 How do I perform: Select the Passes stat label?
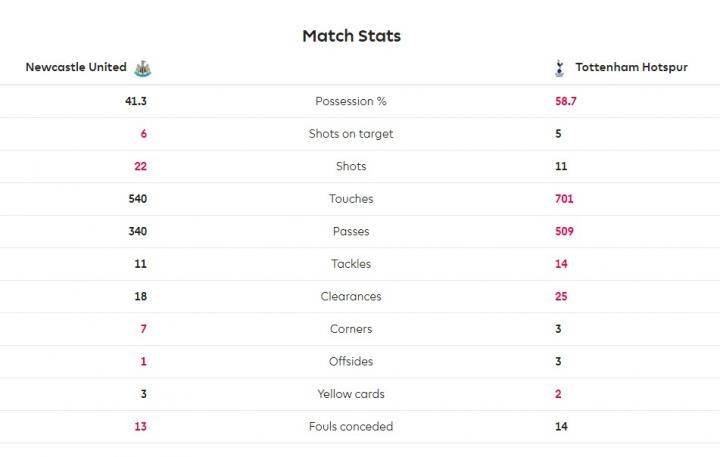coord(351,231)
